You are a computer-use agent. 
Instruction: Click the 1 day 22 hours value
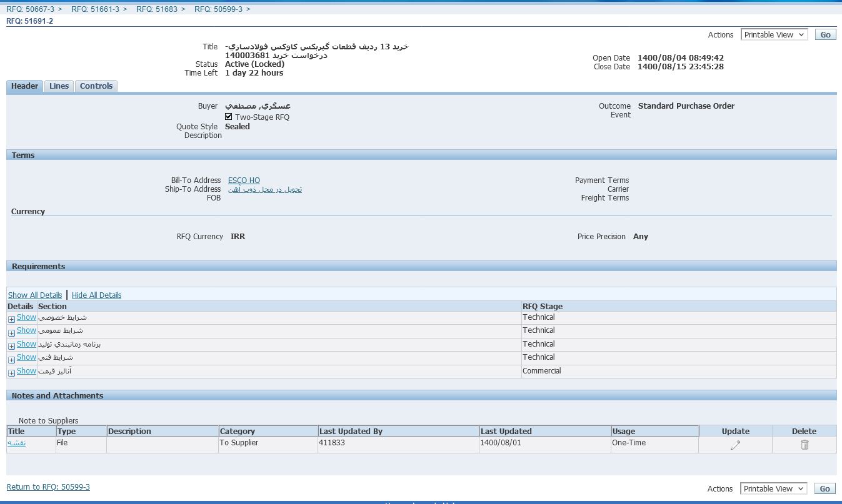coord(254,73)
